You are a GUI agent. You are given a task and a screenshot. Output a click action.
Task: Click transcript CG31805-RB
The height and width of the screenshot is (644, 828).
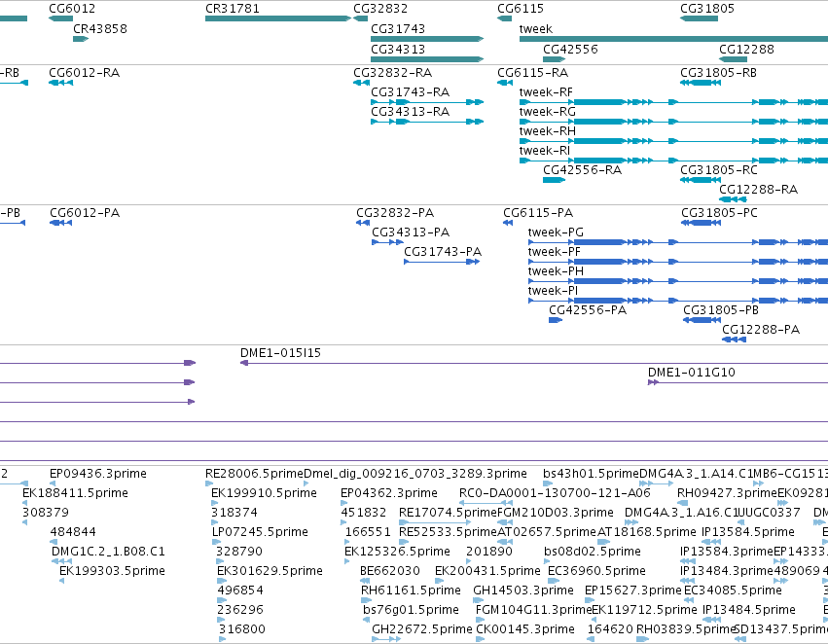[718, 73]
